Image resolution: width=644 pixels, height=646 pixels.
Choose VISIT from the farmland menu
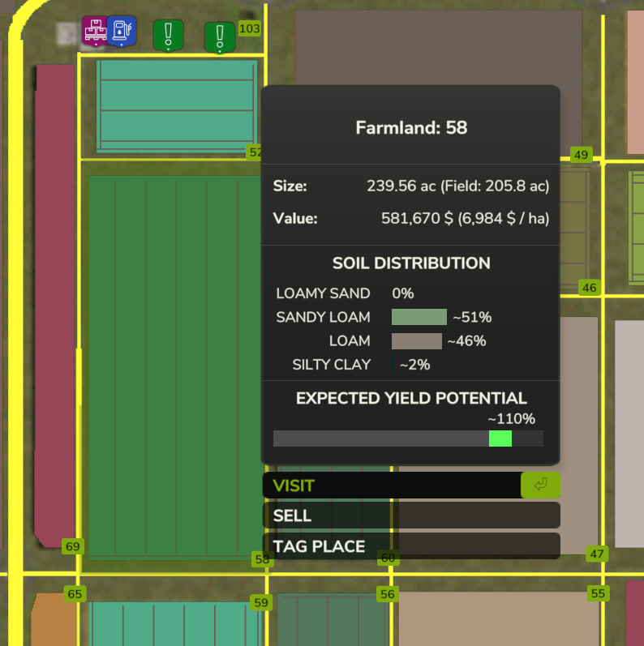(411, 486)
